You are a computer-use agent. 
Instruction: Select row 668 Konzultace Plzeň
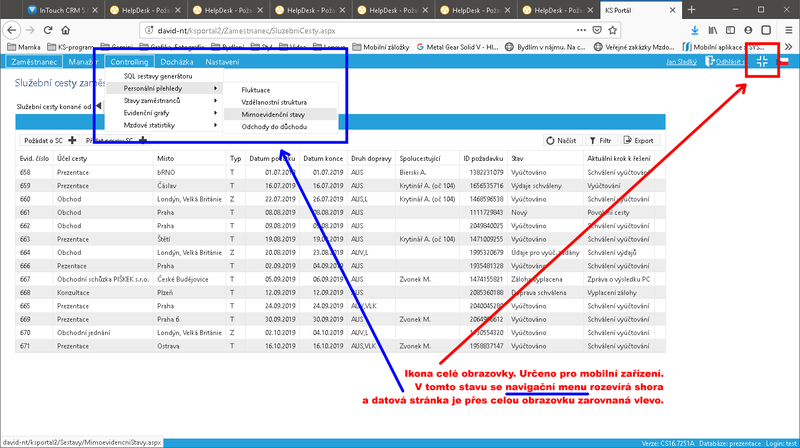pos(340,292)
